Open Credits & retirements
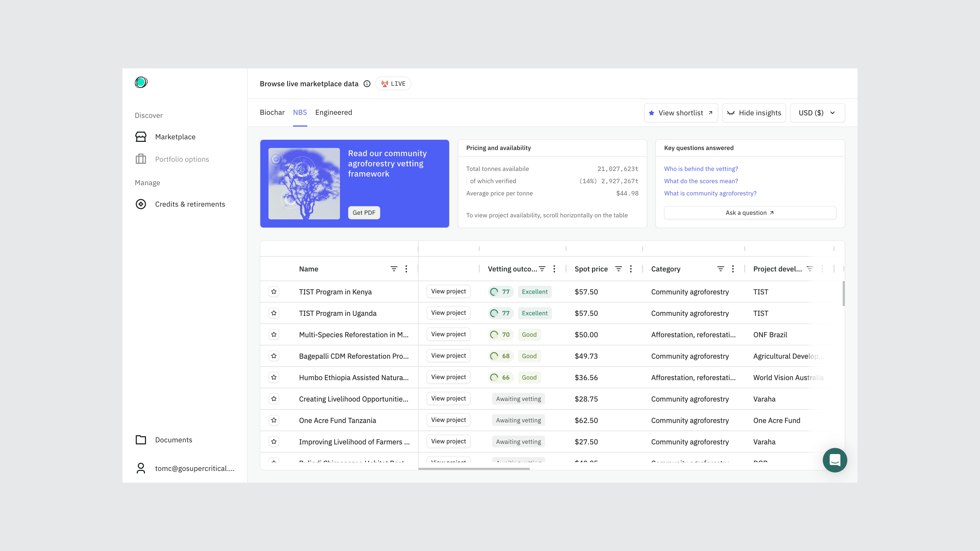This screenshot has width=980, height=551. click(190, 204)
